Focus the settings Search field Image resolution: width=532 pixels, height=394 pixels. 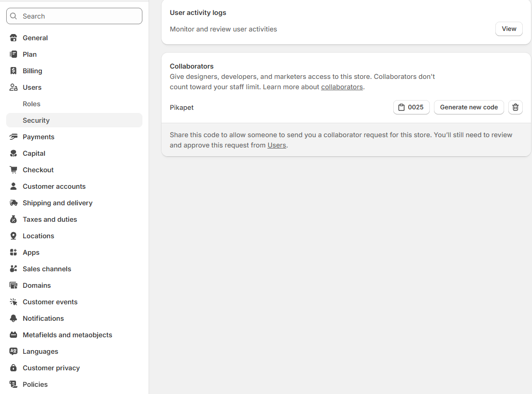point(74,16)
